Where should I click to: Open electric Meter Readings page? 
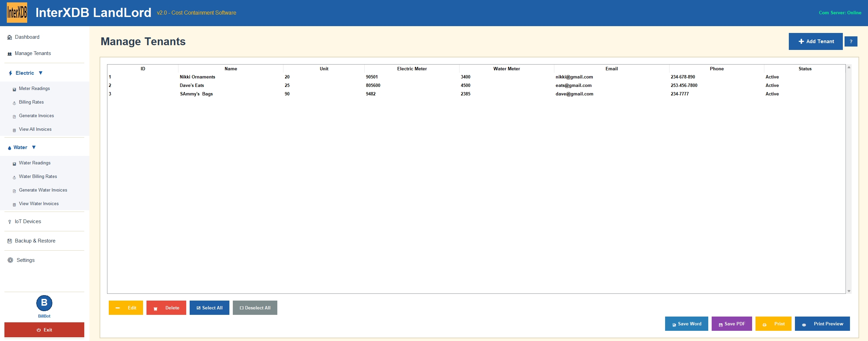point(34,88)
